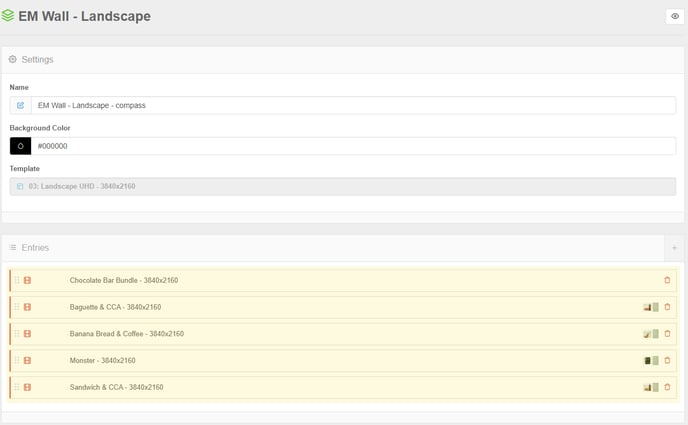Click the green layers icon in the title
Image resolution: width=688 pixels, height=425 pixels.
pos(8,16)
